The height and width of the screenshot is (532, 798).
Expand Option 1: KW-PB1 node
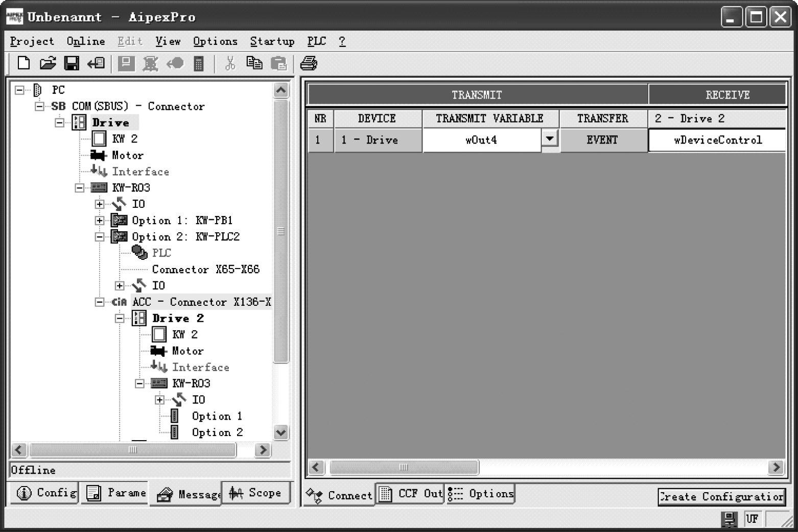click(100, 221)
